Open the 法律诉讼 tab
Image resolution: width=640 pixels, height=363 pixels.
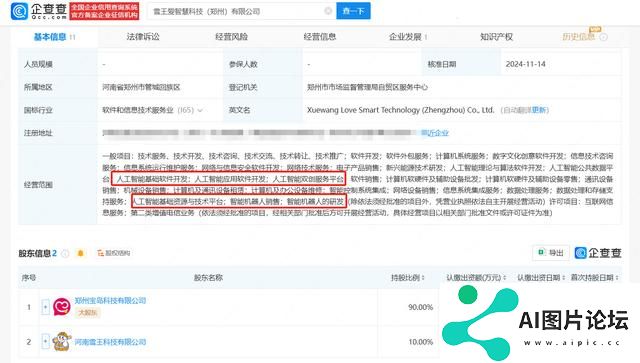click(143, 37)
